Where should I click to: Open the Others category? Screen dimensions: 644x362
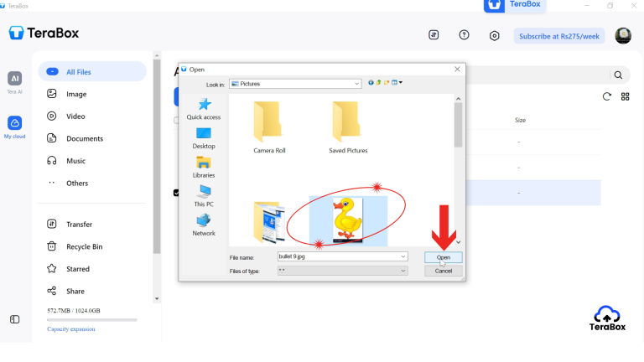[x=77, y=183]
